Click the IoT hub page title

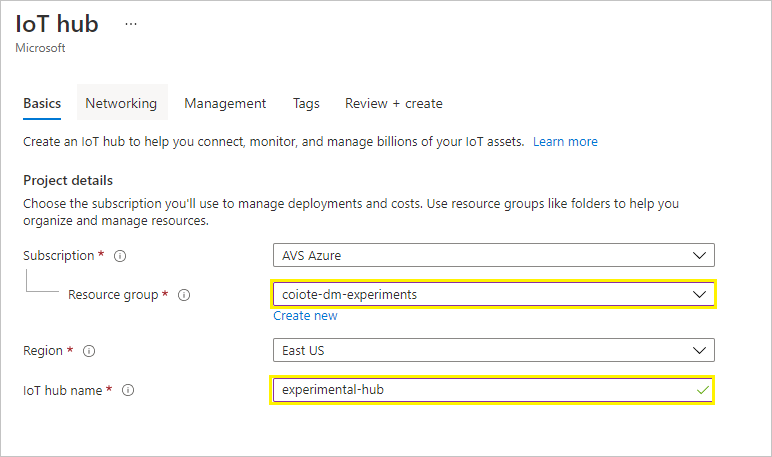(x=57, y=24)
